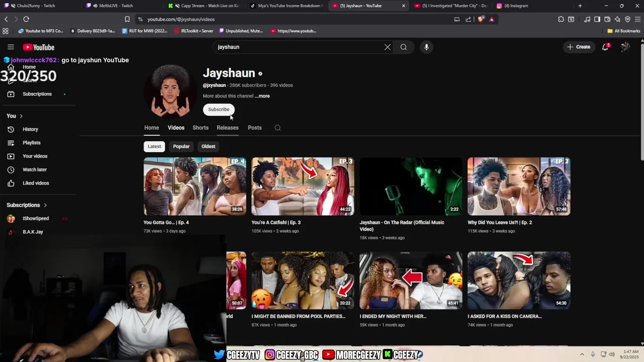Open new browser tab with plus
This screenshot has width=644, height=362.
(x=580, y=6)
